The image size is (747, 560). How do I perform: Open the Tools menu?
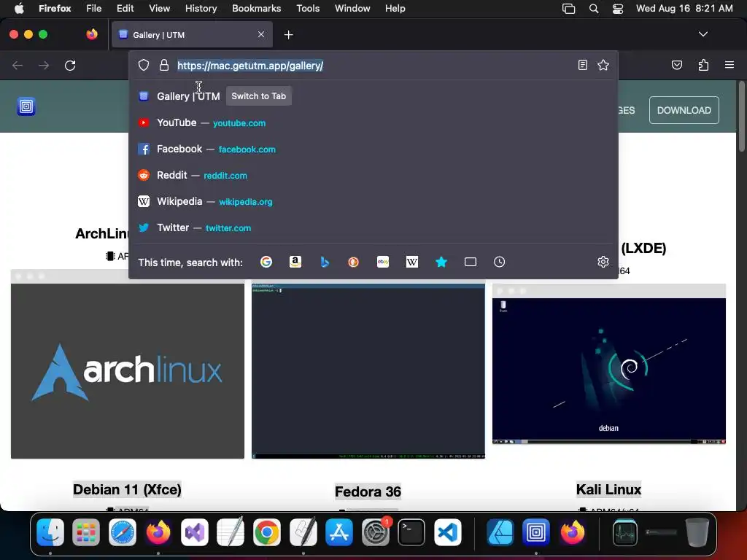pyautogui.click(x=308, y=9)
